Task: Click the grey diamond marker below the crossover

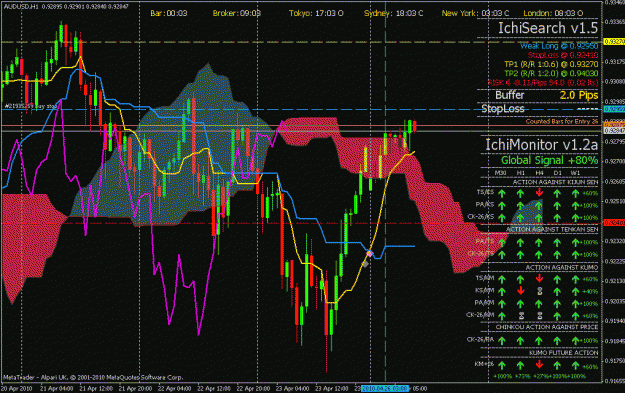Action: (365, 263)
